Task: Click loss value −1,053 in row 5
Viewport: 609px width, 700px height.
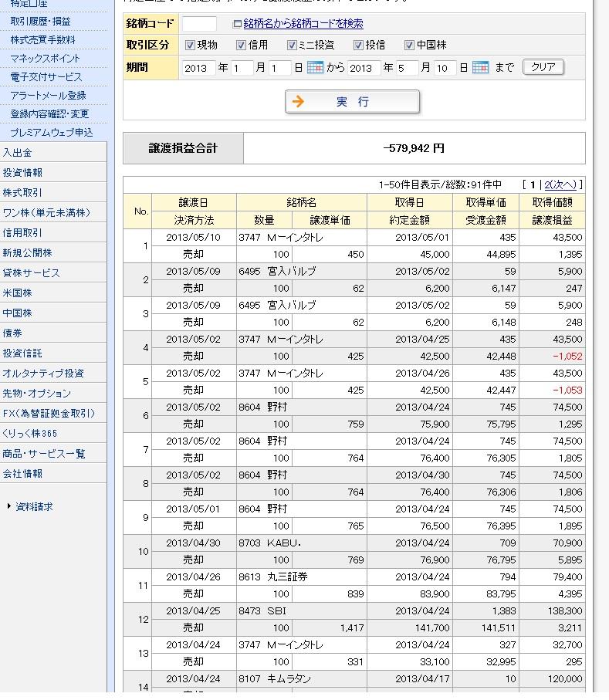Action: (x=567, y=391)
